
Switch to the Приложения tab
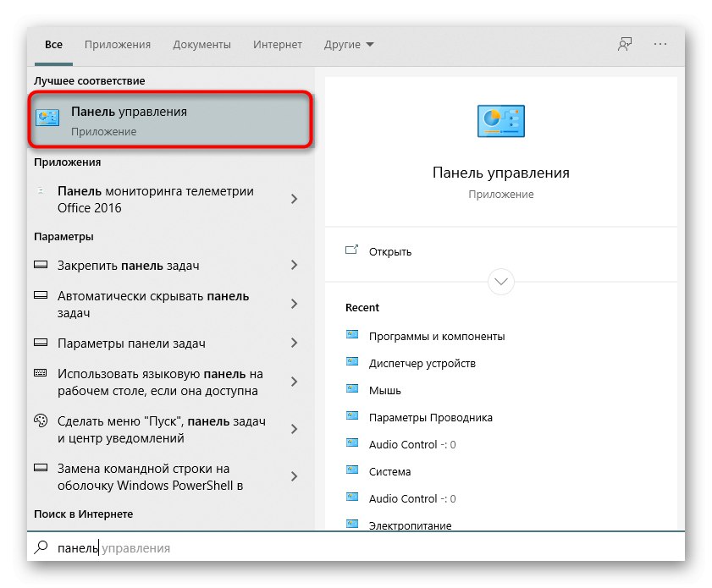[118, 45]
